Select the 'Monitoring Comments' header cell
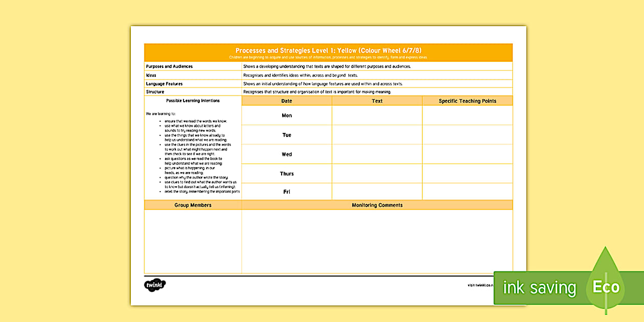The image size is (644, 322). click(x=377, y=205)
